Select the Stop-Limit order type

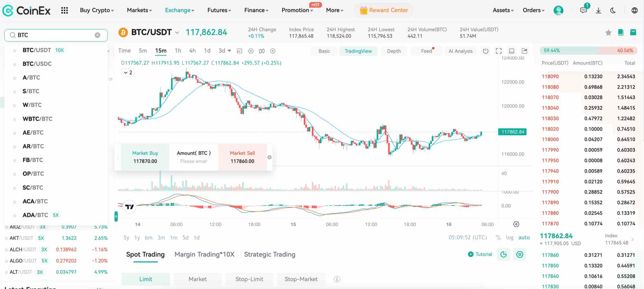(x=249, y=279)
